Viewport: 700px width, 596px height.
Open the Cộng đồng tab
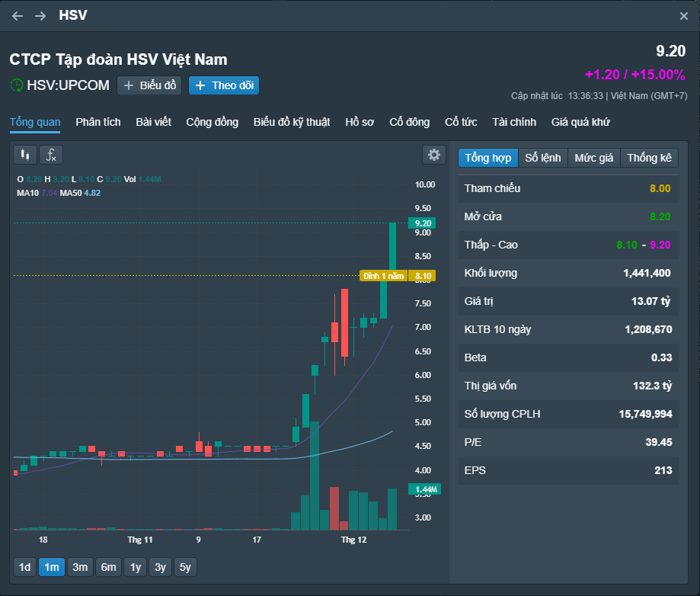tap(212, 122)
